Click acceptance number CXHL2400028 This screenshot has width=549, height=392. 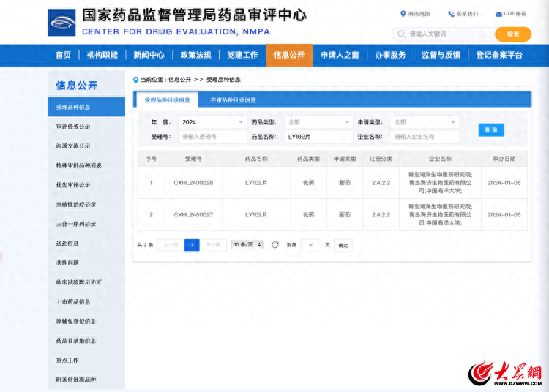tap(193, 183)
